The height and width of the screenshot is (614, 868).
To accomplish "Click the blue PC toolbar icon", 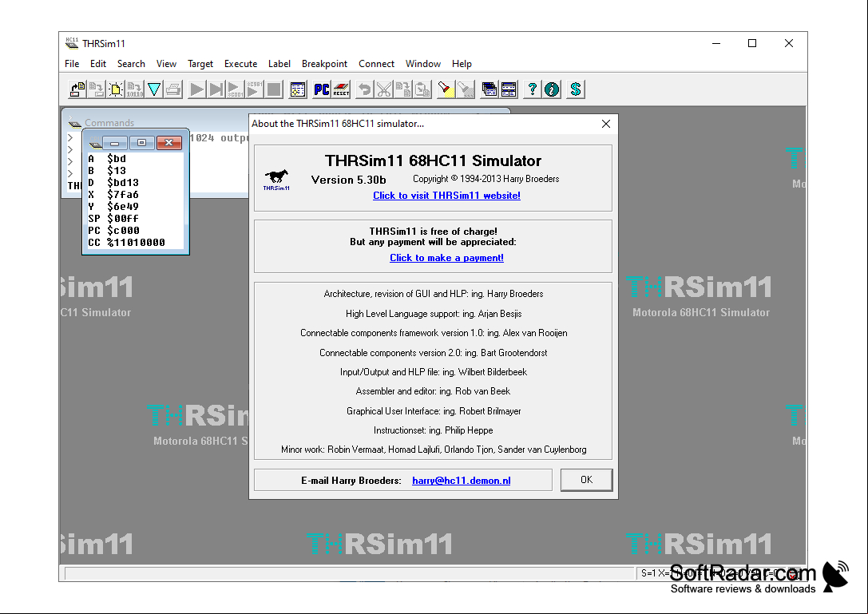I will tap(322, 89).
